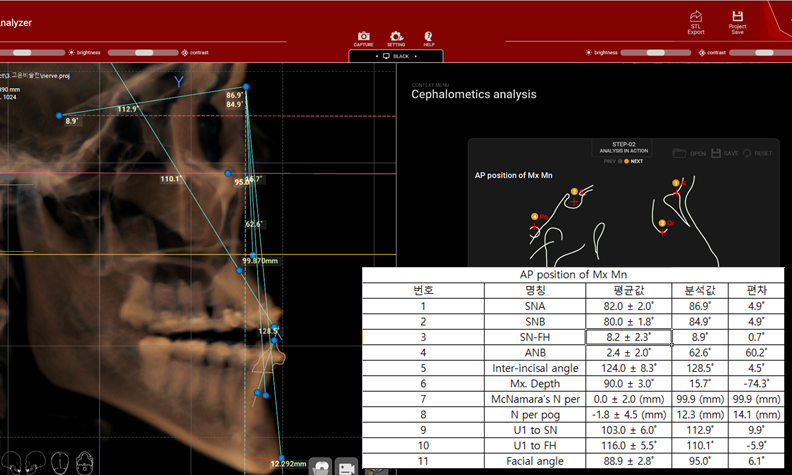792x475 pixels.
Task: Select the PREV step radio dot
Action: [x=618, y=161]
